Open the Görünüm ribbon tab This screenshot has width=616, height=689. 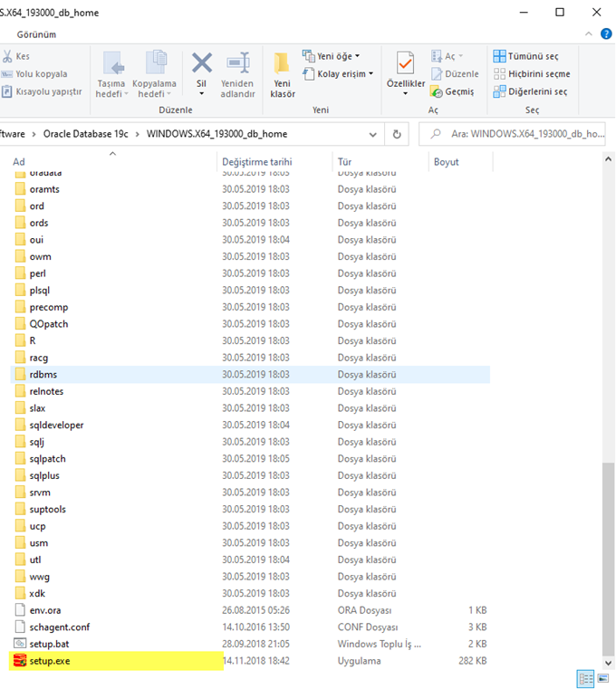pyautogui.click(x=36, y=34)
